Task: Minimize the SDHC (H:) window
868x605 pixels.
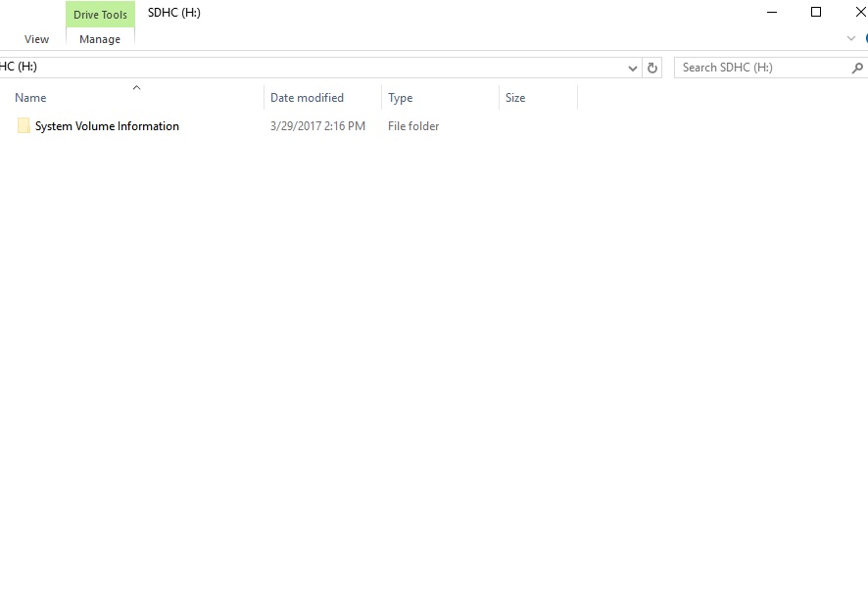Action: point(772,12)
